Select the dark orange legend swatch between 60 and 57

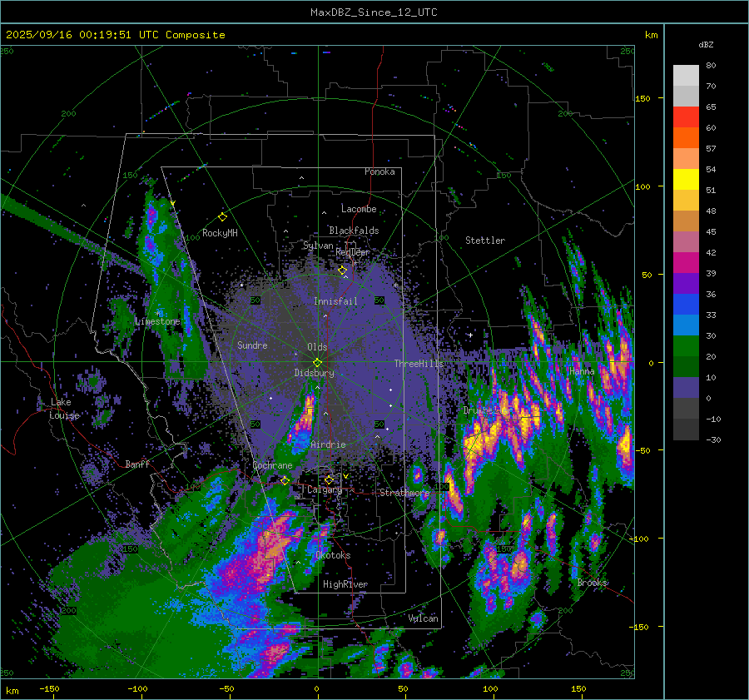686,137
